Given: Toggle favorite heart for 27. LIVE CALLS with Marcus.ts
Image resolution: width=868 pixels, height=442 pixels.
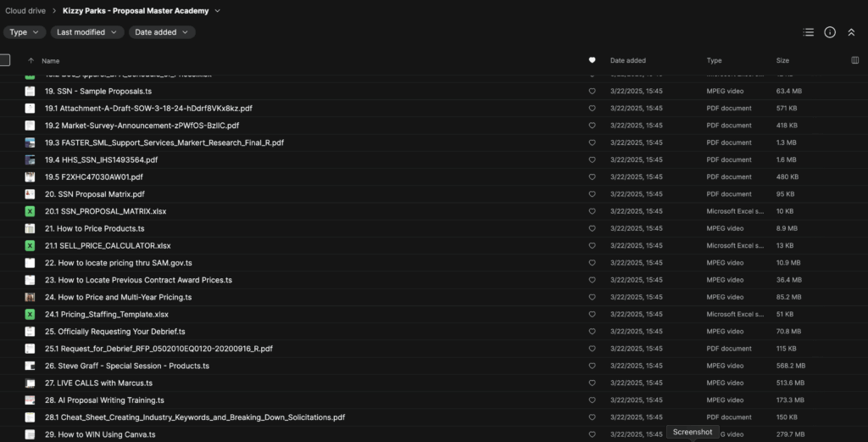Looking at the screenshot, I should pos(592,383).
